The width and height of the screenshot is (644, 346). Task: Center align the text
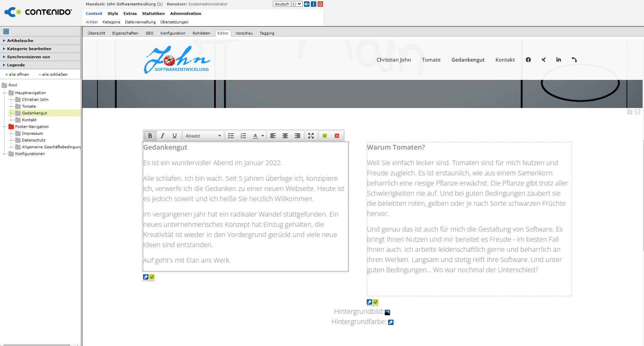tap(285, 136)
